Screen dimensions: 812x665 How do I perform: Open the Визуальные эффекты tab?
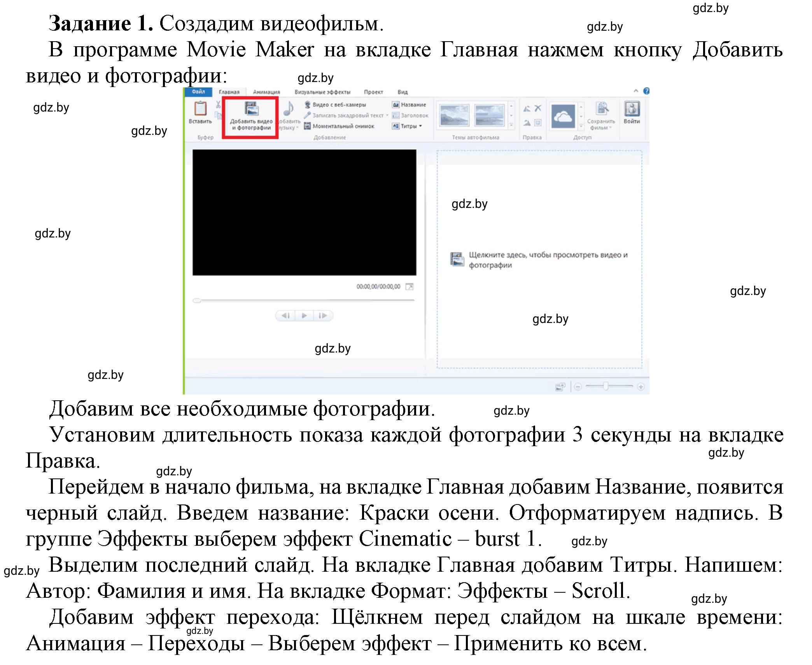click(x=322, y=92)
